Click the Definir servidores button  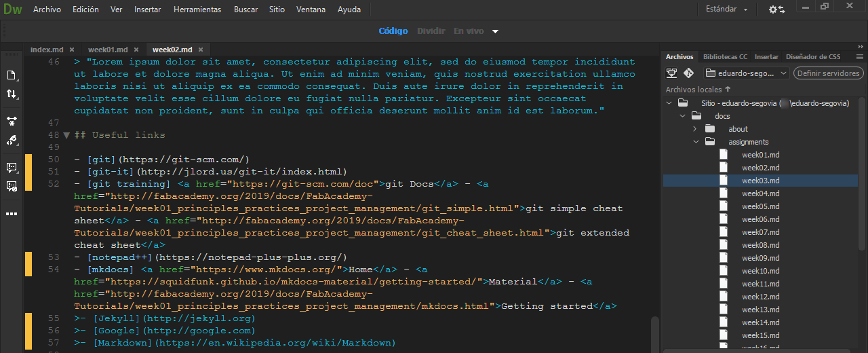pos(828,73)
